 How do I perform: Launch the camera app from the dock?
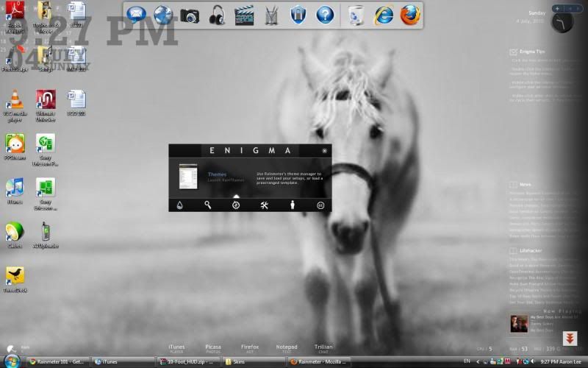[190, 15]
